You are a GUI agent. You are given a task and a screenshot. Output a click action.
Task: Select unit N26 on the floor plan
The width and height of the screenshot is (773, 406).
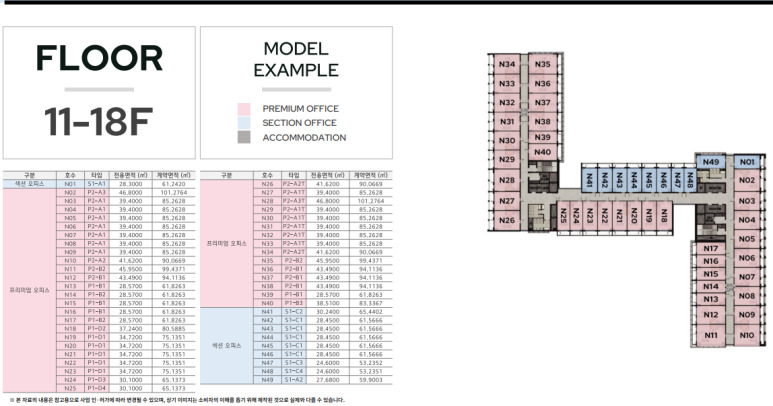507,220
